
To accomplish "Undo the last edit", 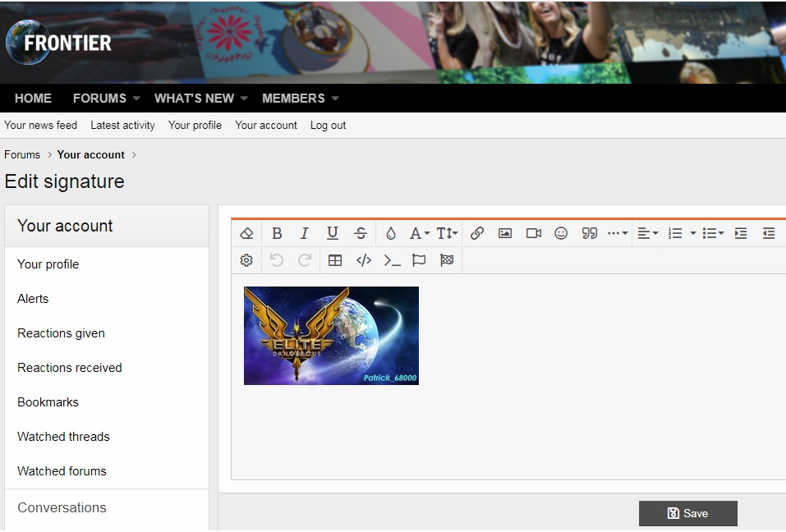I will pyautogui.click(x=276, y=260).
